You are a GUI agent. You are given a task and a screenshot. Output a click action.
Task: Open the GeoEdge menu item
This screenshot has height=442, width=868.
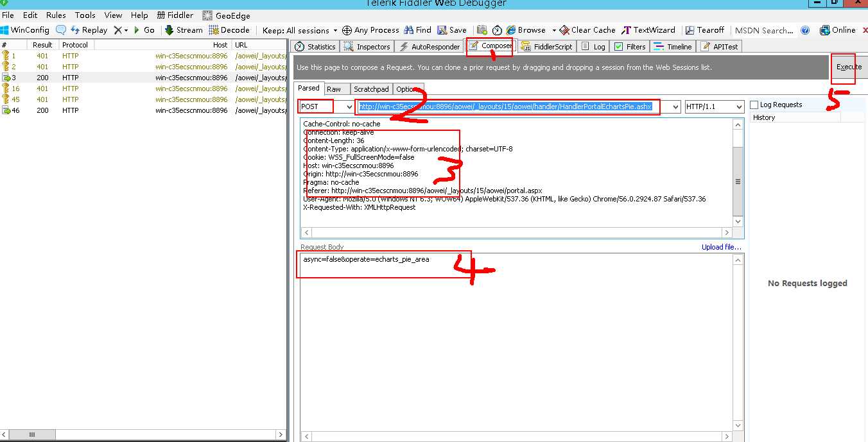point(227,15)
